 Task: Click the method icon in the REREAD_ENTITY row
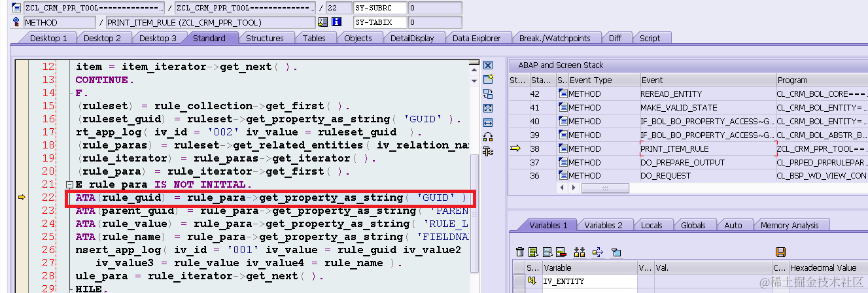coord(563,94)
